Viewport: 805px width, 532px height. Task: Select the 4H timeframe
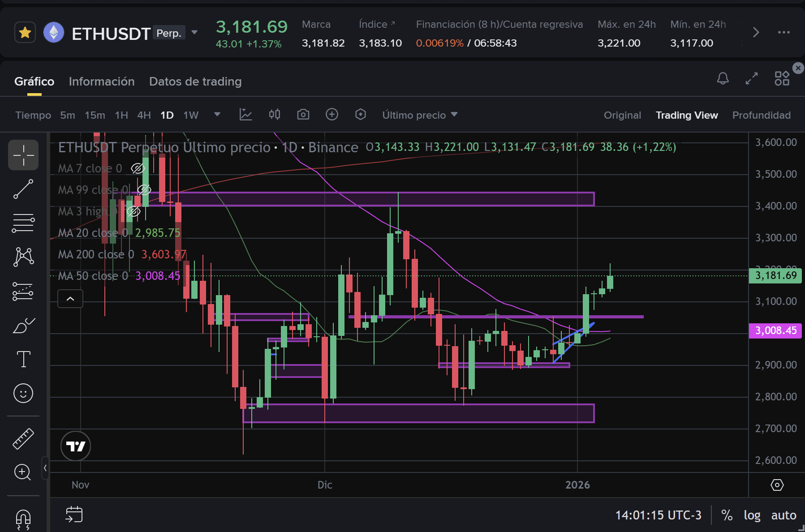(144, 115)
